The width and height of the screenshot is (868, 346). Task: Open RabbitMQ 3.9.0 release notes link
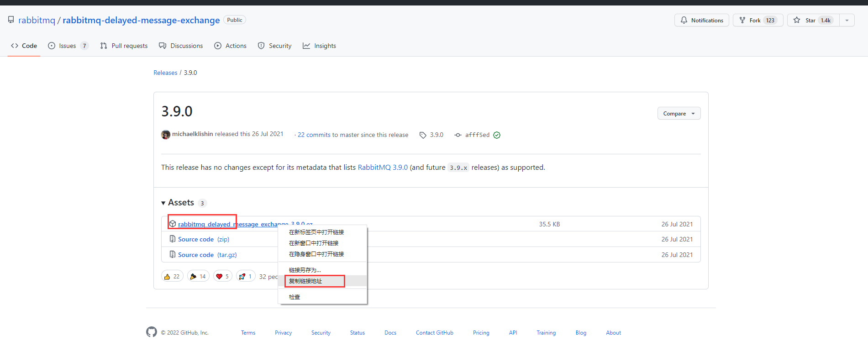(x=383, y=168)
